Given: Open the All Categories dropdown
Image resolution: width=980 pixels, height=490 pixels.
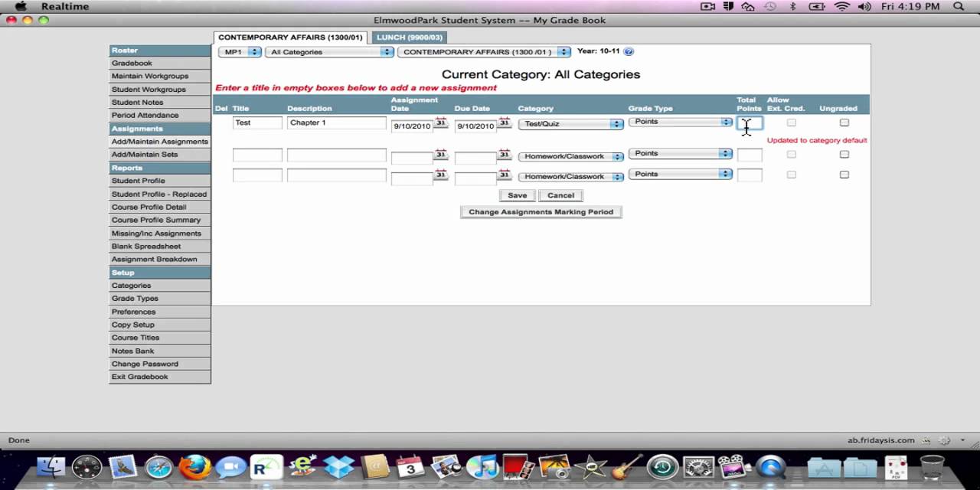Looking at the screenshot, I should pyautogui.click(x=329, y=52).
